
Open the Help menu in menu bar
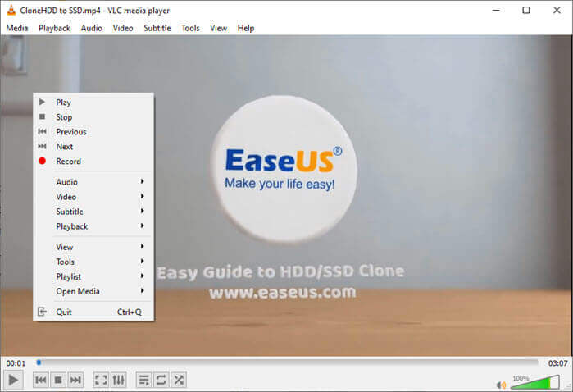246,28
